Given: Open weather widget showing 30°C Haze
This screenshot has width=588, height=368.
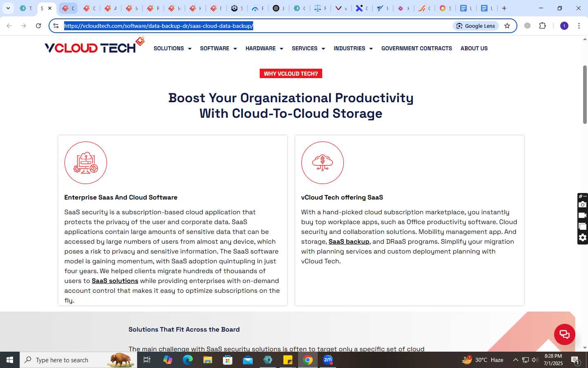Looking at the screenshot, I should point(483,360).
